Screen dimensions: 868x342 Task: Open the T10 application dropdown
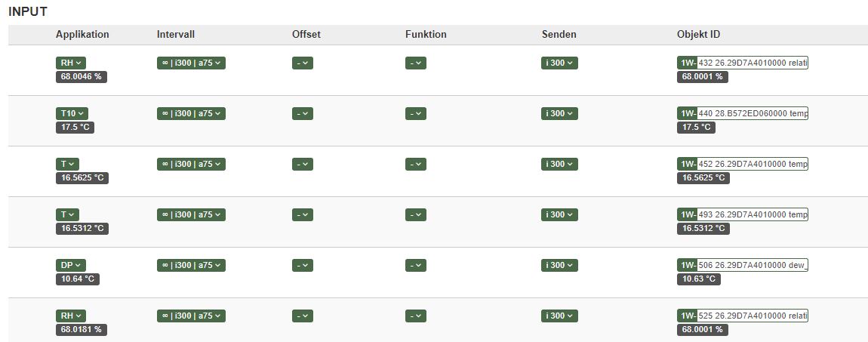72,113
